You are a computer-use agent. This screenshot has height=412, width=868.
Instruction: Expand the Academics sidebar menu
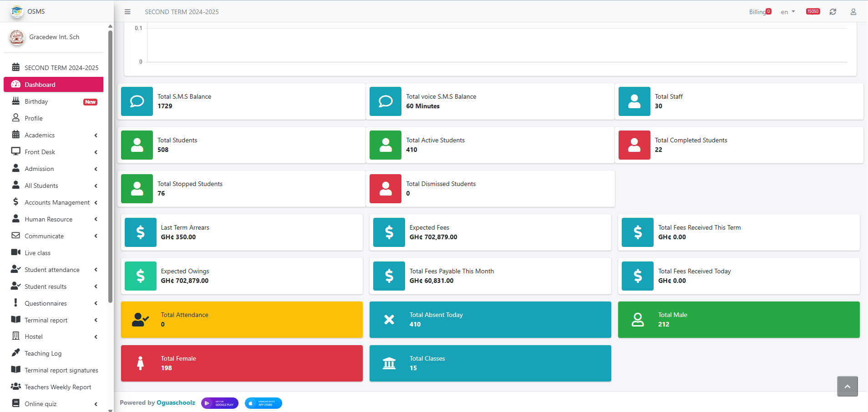pyautogui.click(x=54, y=135)
